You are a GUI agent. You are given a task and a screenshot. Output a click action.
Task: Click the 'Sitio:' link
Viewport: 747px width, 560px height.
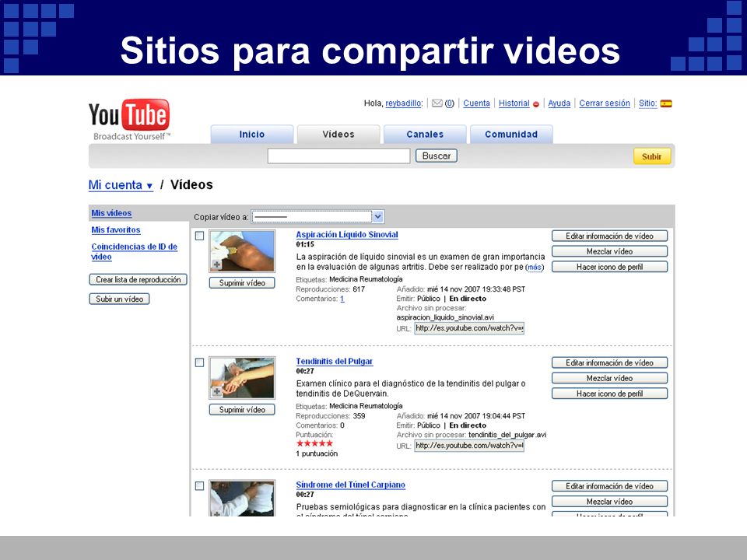coord(647,103)
